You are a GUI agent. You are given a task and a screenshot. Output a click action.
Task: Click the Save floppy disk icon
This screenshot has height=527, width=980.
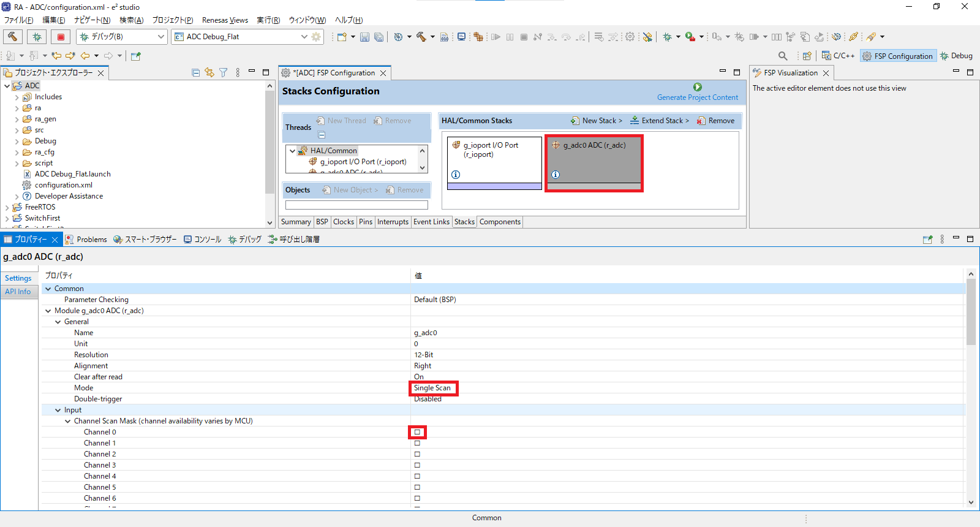tap(364, 37)
